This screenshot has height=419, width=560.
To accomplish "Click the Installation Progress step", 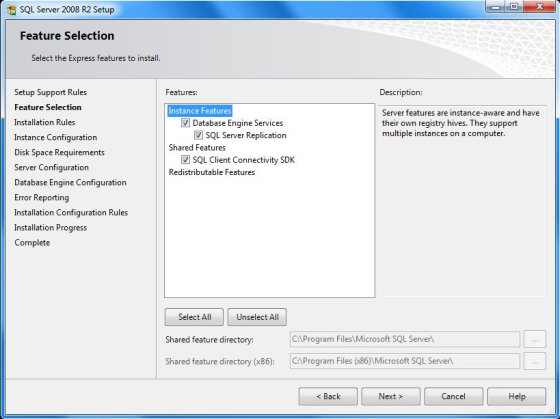I will (50, 227).
